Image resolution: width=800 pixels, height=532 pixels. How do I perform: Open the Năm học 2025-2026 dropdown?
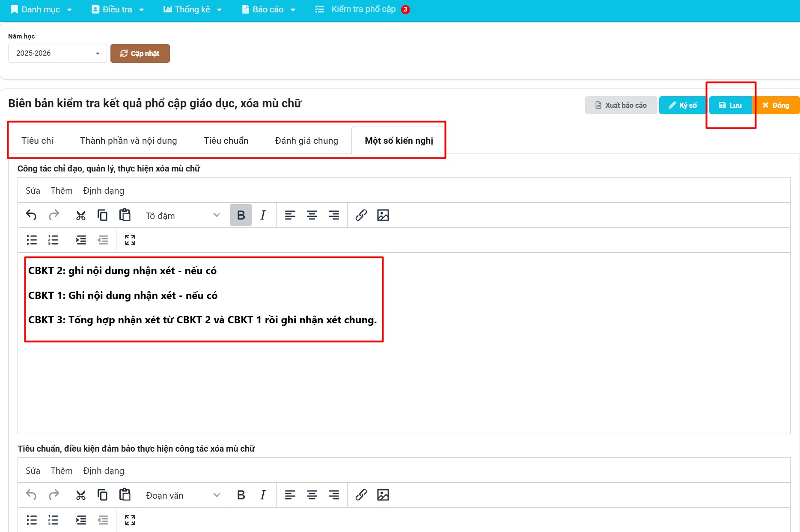click(x=57, y=53)
